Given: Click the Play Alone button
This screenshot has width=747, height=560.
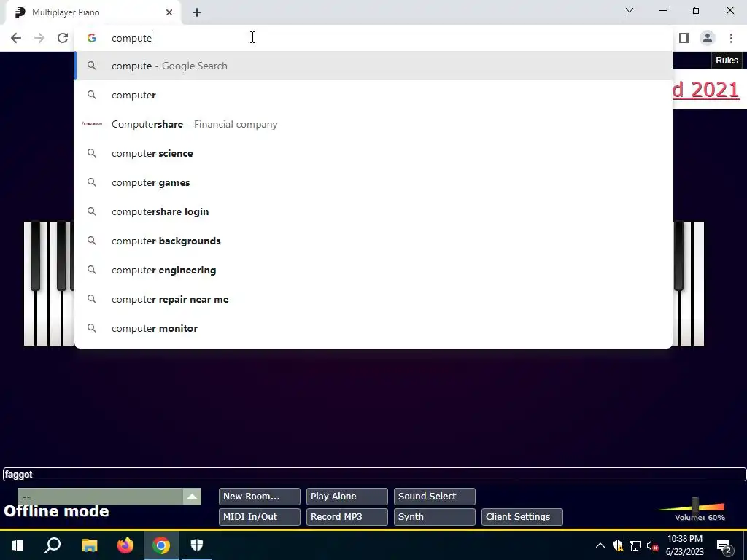Looking at the screenshot, I should [347, 496].
